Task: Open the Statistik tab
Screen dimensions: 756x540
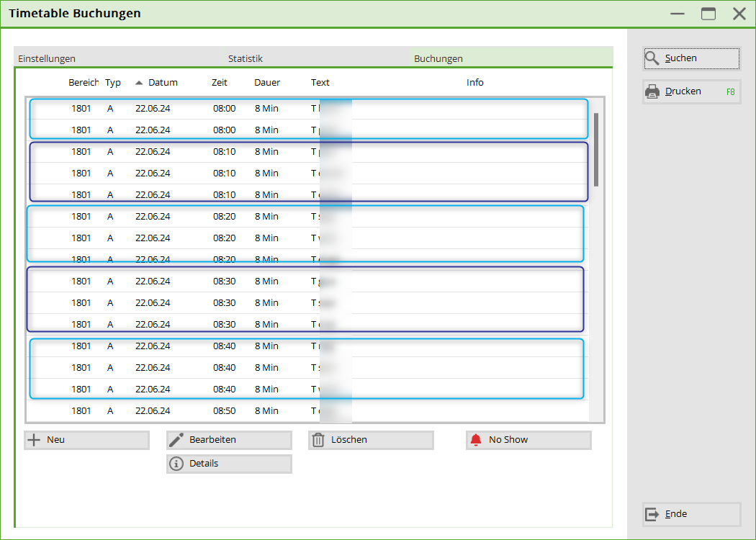Action: point(246,58)
